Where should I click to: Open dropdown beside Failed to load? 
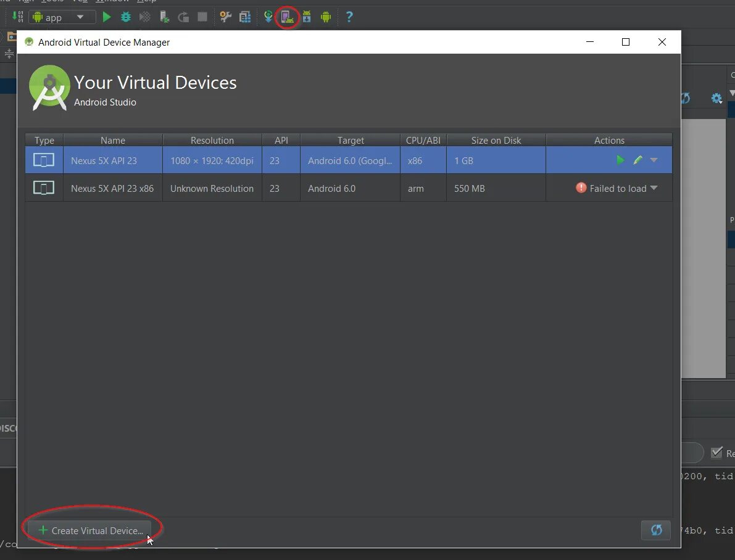(x=654, y=188)
